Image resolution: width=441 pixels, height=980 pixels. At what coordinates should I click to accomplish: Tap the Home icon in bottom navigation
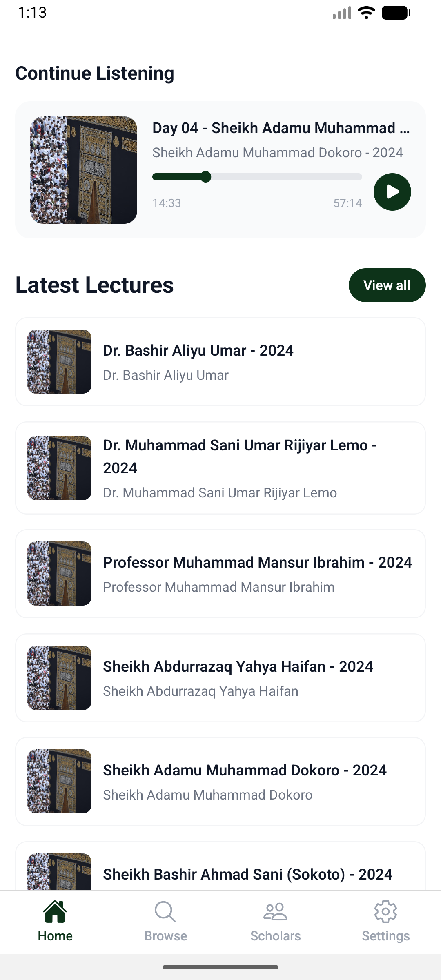[55, 912]
